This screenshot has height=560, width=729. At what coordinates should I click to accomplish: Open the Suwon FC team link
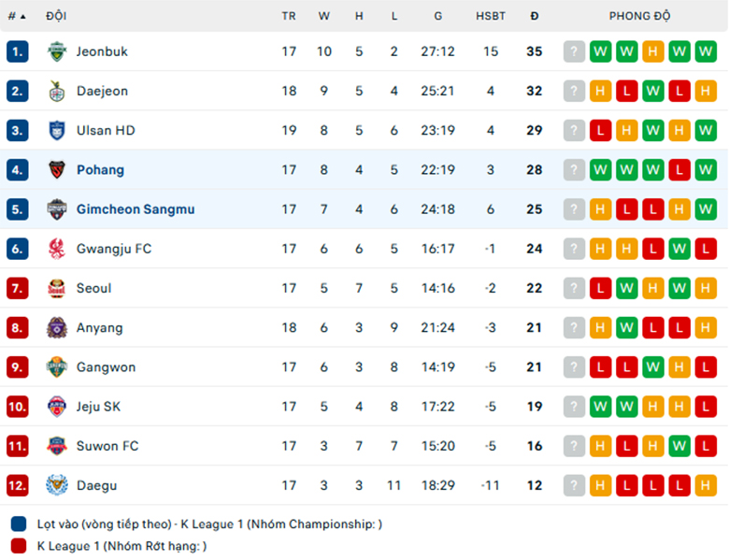(x=107, y=446)
